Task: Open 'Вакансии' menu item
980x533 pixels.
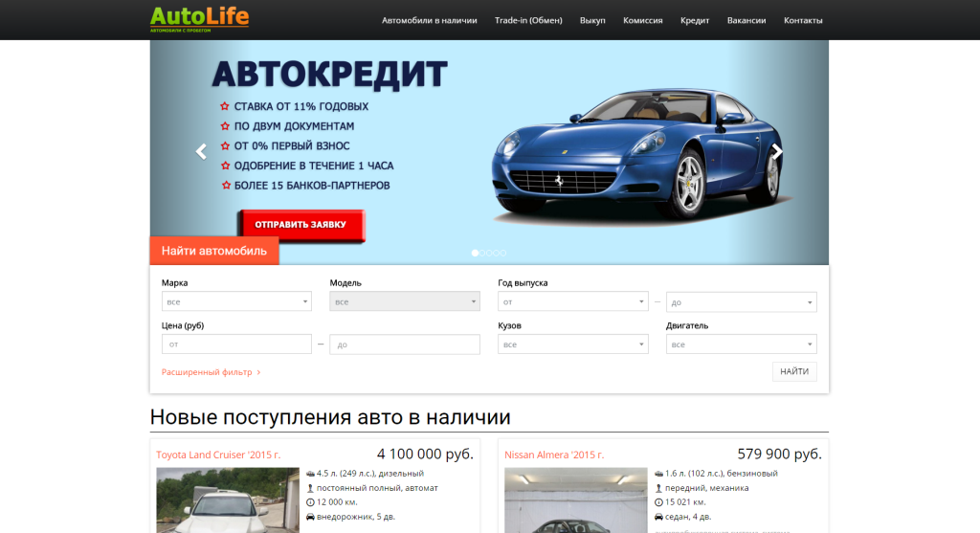Action: coord(746,21)
